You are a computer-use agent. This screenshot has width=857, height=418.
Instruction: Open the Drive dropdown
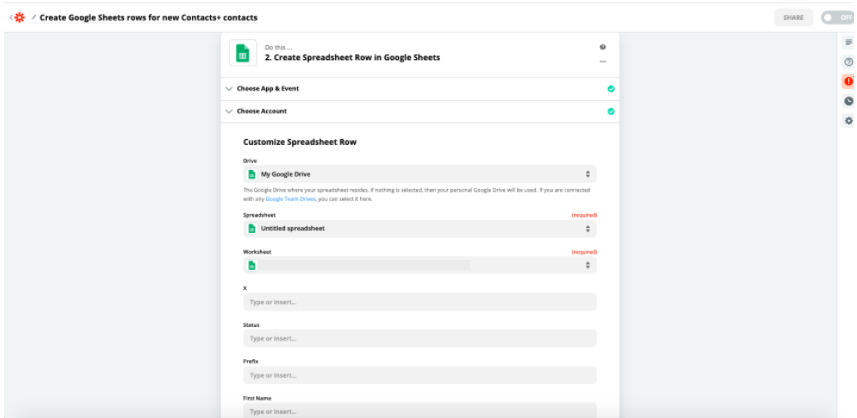tap(420, 174)
